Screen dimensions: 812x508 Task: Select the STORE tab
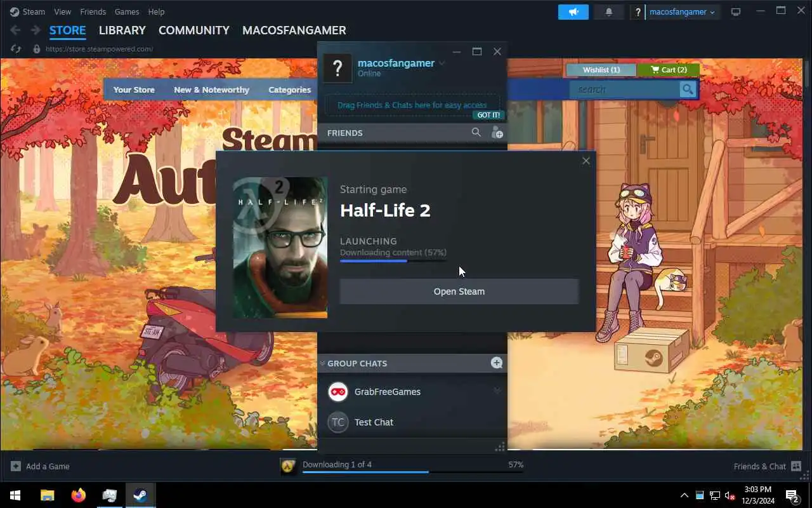pyautogui.click(x=67, y=30)
